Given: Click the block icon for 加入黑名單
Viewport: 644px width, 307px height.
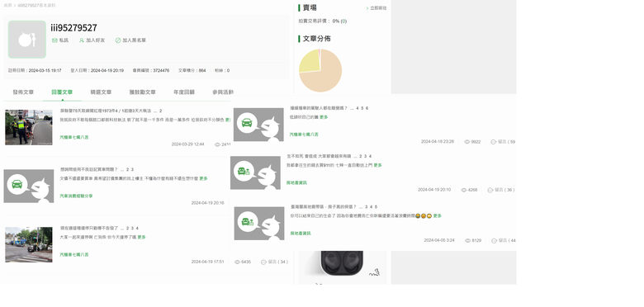Looking at the screenshot, I should [x=118, y=40].
